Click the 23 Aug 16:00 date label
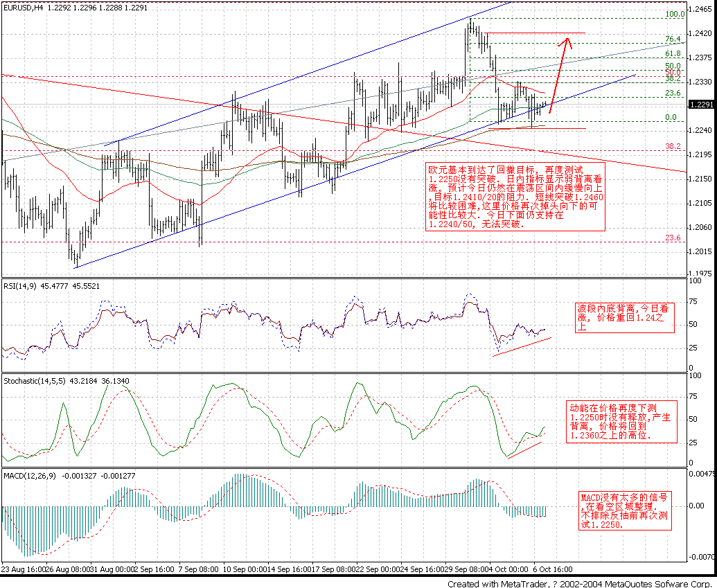This screenshot has width=717, height=588. 24,570
